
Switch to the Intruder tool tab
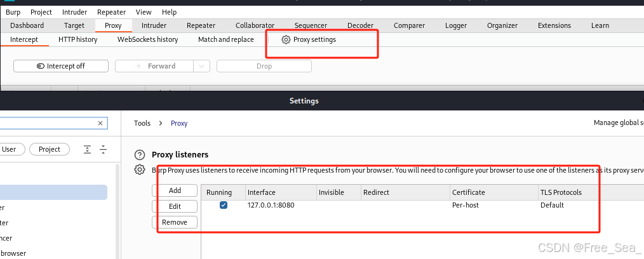pos(154,25)
